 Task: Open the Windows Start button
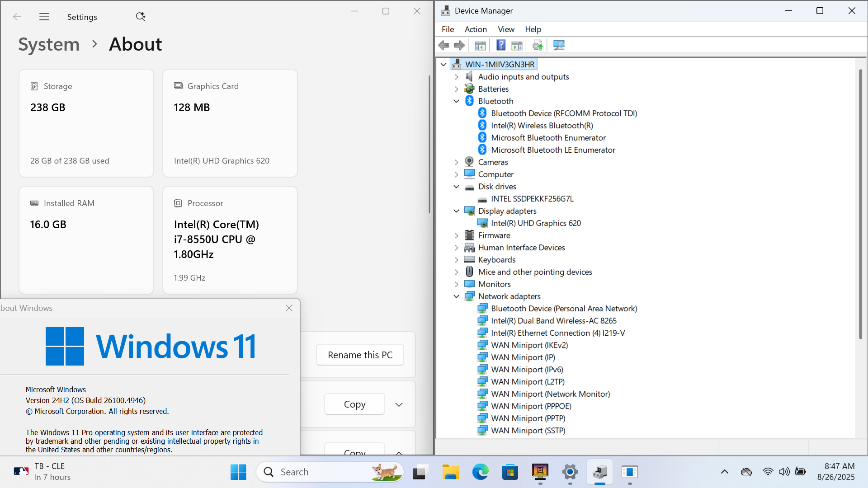tap(238, 472)
